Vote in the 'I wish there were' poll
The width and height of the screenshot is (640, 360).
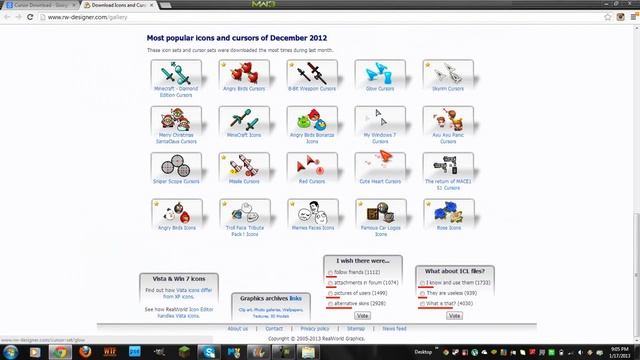pos(362,316)
